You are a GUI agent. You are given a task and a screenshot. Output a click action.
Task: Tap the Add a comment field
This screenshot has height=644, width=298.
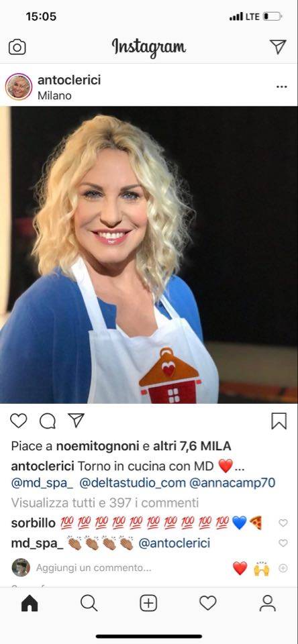tap(94, 568)
